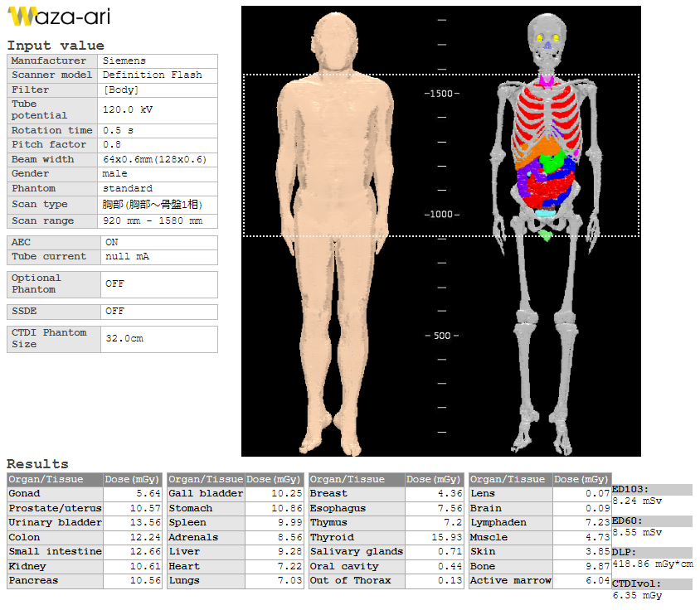Open the Gender field showing male
Screen dimensions: 700x610
(158, 173)
